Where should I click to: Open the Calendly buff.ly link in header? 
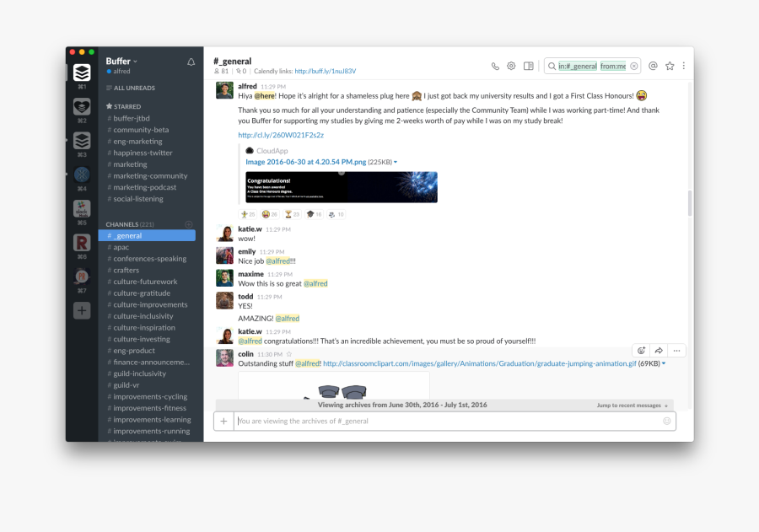point(326,71)
